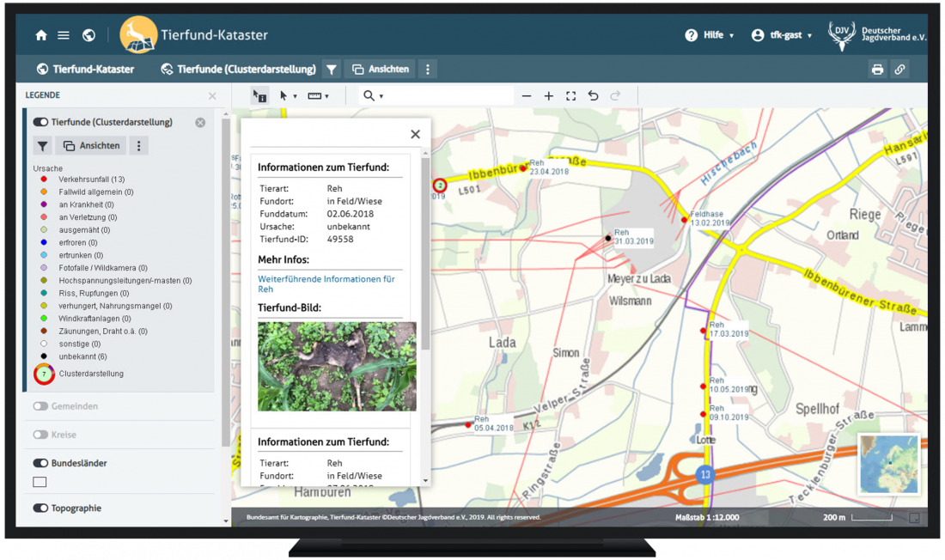Zoom to full map extent

(x=570, y=96)
